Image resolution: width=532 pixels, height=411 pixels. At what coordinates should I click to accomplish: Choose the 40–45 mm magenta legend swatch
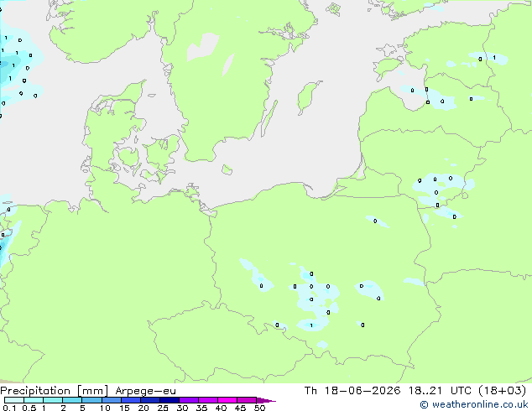click(227, 400)
